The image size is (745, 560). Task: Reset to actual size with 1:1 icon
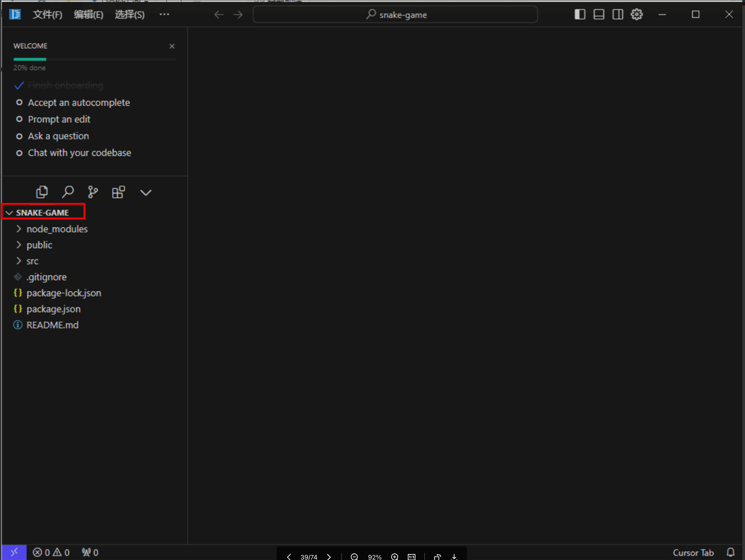(411, 557)
